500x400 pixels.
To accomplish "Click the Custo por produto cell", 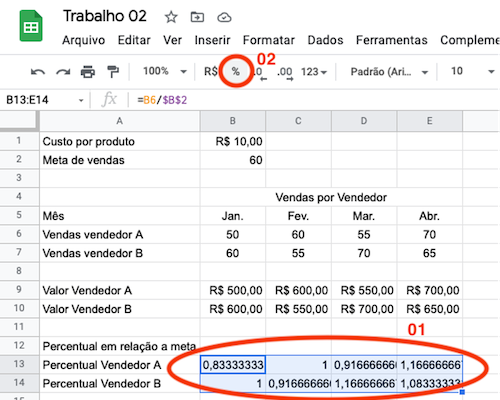I will 120,141.
